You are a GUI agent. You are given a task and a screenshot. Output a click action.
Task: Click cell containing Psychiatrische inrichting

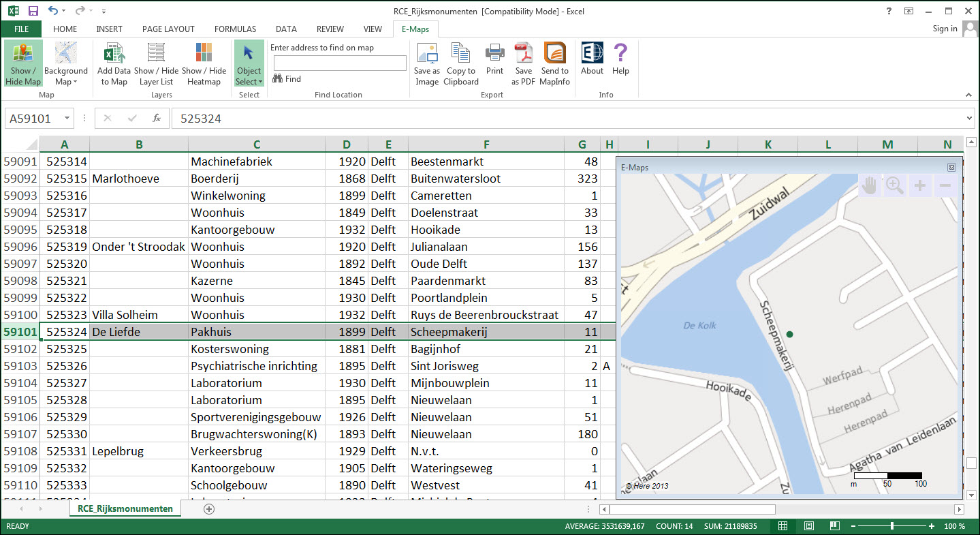[257, 366]
